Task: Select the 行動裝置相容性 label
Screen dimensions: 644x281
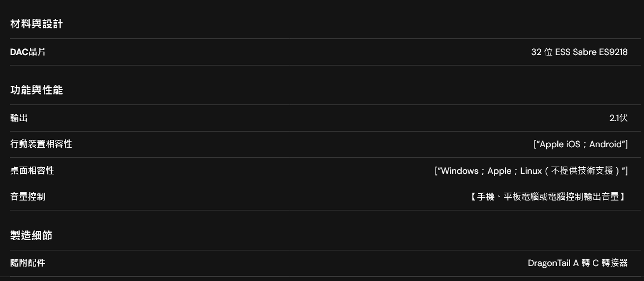Action: (x=41, y=144)
